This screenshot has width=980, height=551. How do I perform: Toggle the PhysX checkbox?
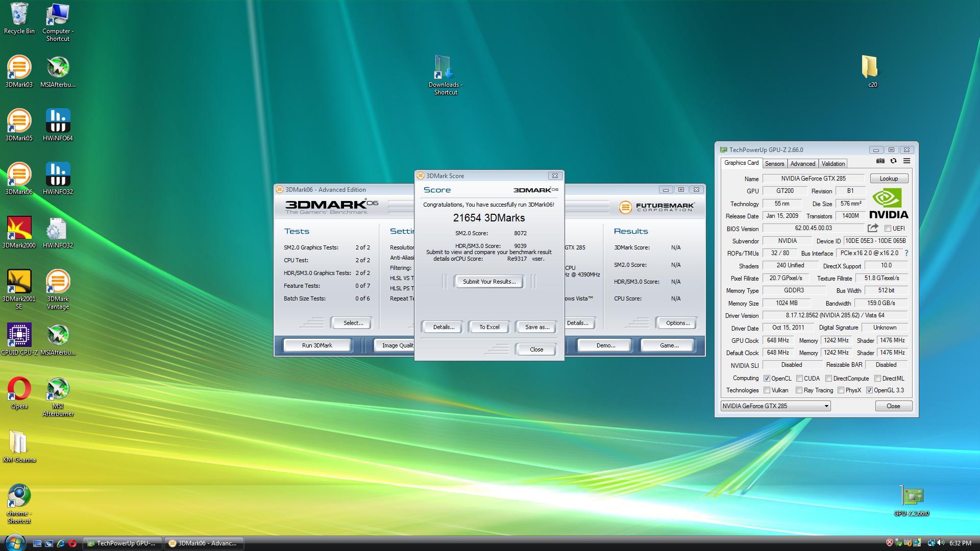(841, 390)
